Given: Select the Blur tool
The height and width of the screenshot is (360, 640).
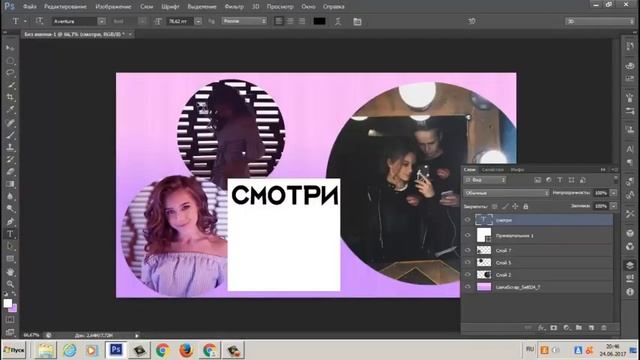Looking at the screenshot, I should tap(10, 196).
